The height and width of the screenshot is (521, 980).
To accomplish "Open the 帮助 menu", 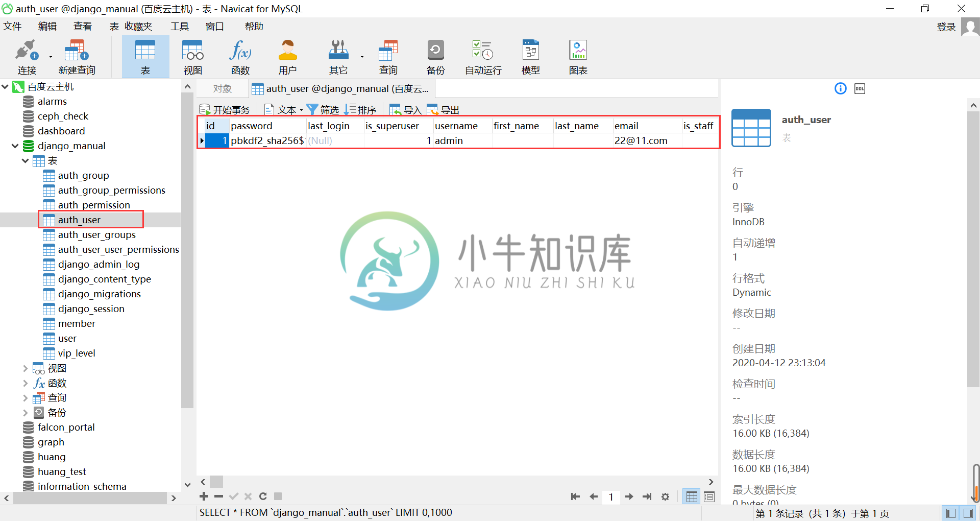I will point(254,26).
